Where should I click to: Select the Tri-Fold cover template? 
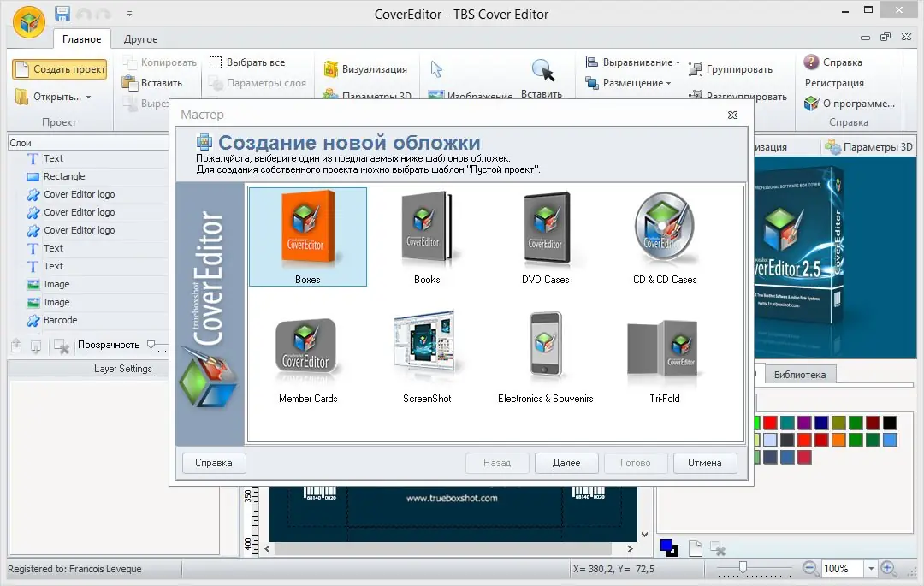[665, 352]
